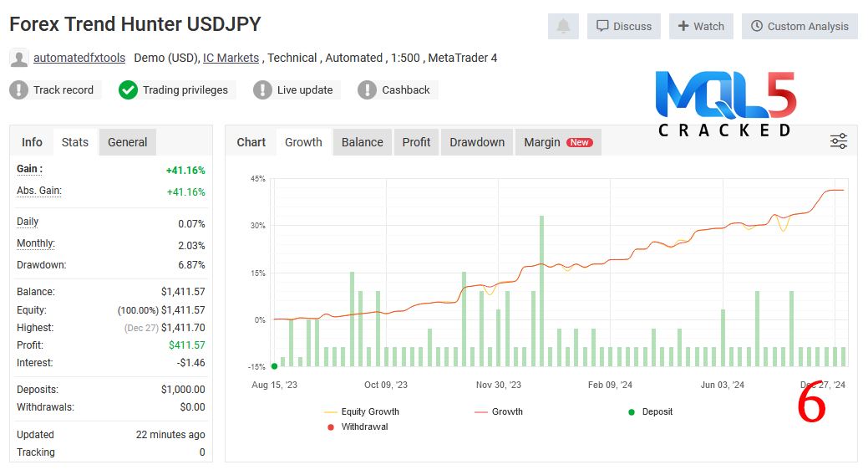
Task: Toggle Withdrawal legend series
Action: click(358, 426)
